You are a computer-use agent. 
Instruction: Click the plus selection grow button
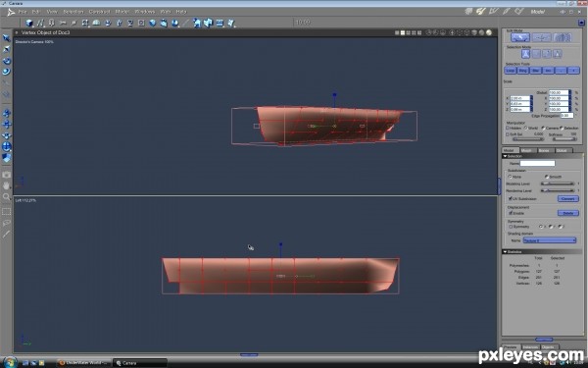point(573,71)
